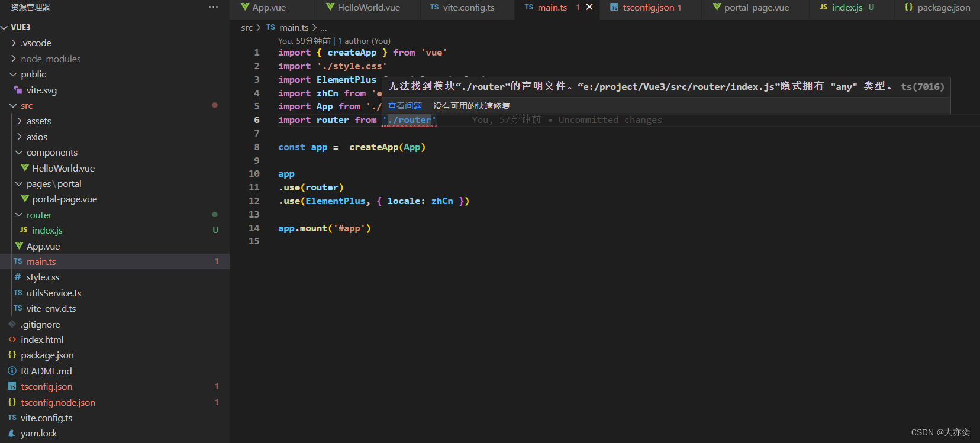Image resolution: width=980 pixels, height=443 pixels.
Task: Click the tsconfig icon beside tsconfig.json in tree
Action: (x=12, y=386)
